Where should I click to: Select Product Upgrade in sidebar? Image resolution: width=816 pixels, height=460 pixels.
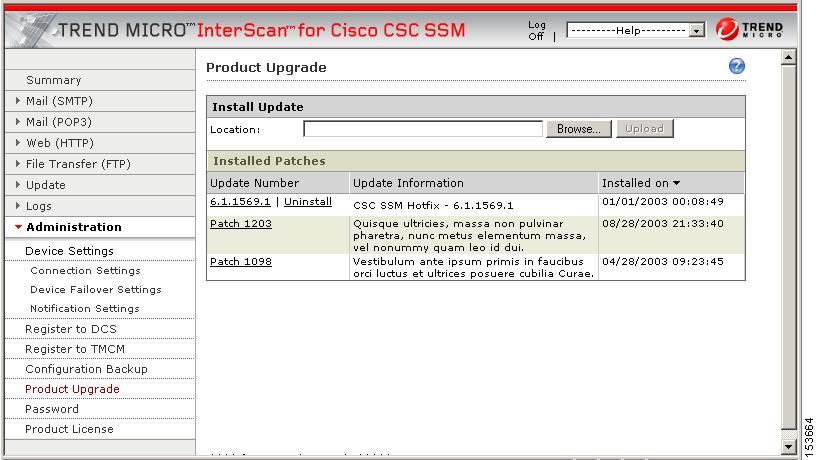tap(72, 389)
